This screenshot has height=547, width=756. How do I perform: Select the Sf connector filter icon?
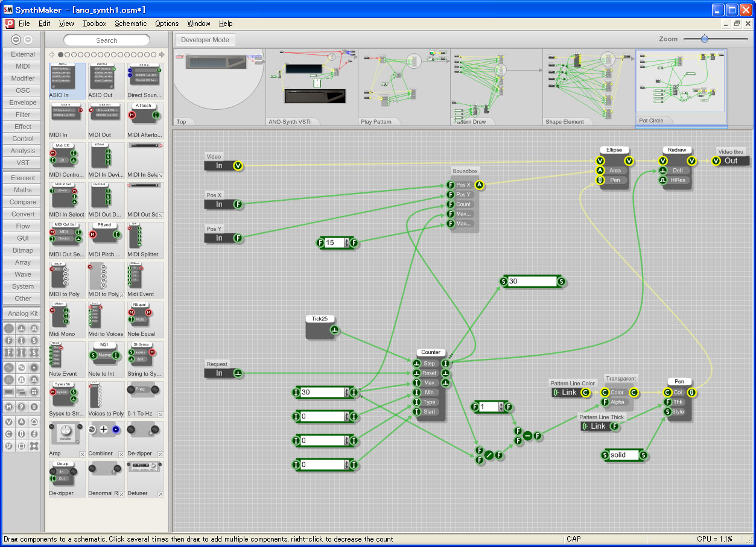pos(9,446)
